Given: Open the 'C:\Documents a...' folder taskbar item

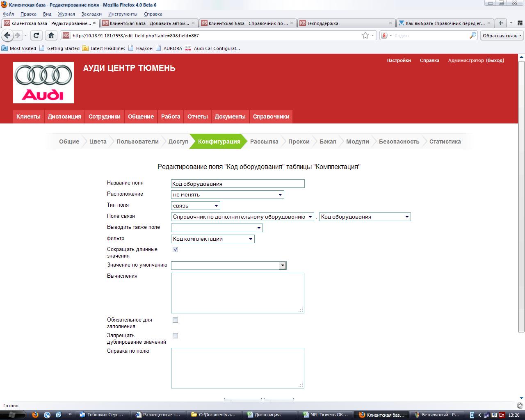Looking at the screenshot, I should click(215, 415).
